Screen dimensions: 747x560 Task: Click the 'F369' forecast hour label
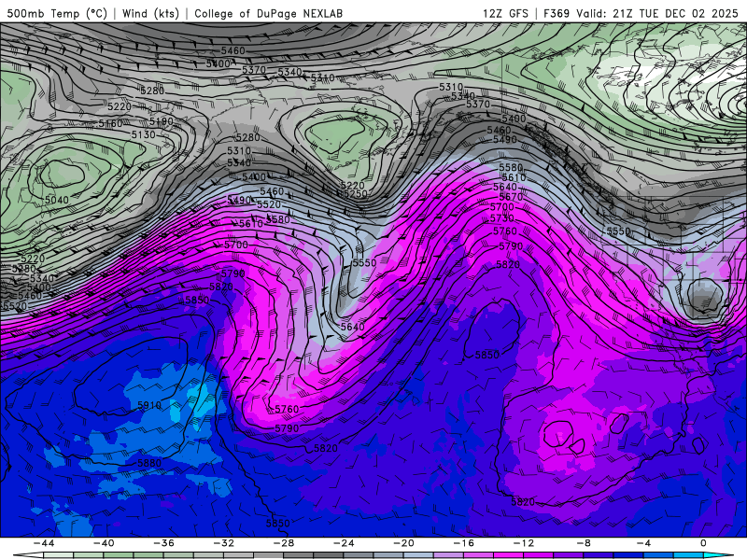click(x=557, y=13)
